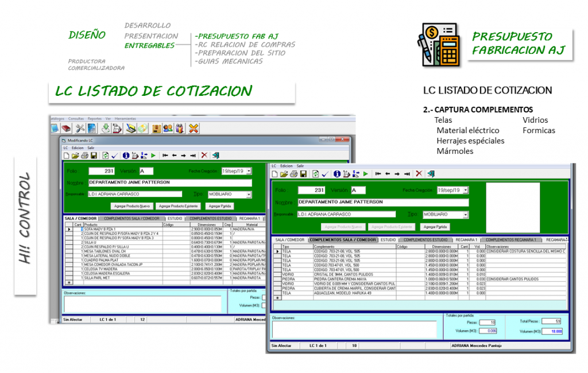Click the exit door icon in front window toolbar
This screenshot has height=373, width=588.
(x=431, y=173)
